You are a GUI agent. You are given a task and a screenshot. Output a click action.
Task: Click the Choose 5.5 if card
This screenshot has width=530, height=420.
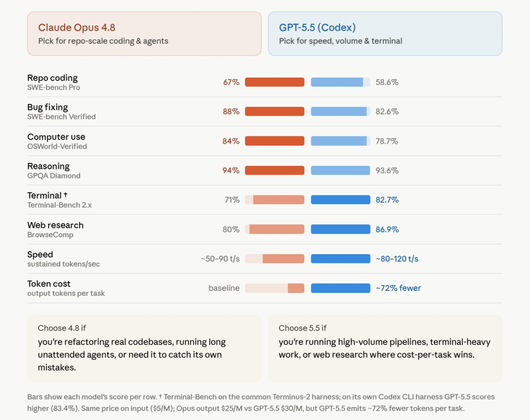[385, 348]
